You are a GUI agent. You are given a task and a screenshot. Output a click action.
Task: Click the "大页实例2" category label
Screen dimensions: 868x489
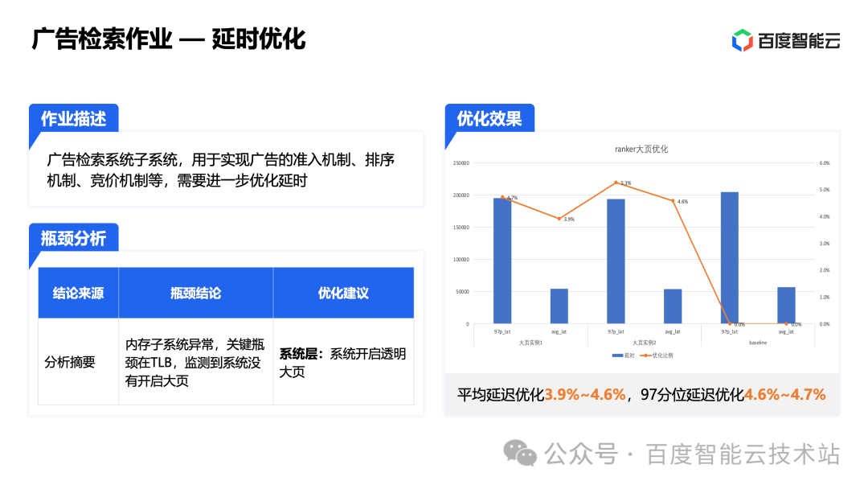click(x=645, y=343)
